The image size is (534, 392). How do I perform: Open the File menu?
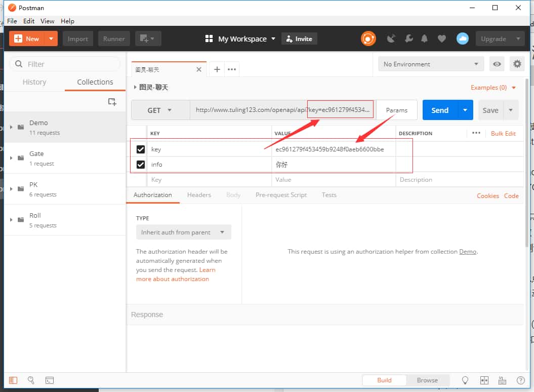(x=12, y=21)
